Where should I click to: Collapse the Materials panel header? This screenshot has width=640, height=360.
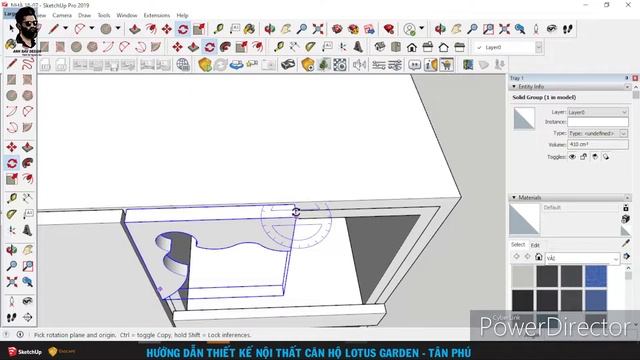click(x=570, y=198)
